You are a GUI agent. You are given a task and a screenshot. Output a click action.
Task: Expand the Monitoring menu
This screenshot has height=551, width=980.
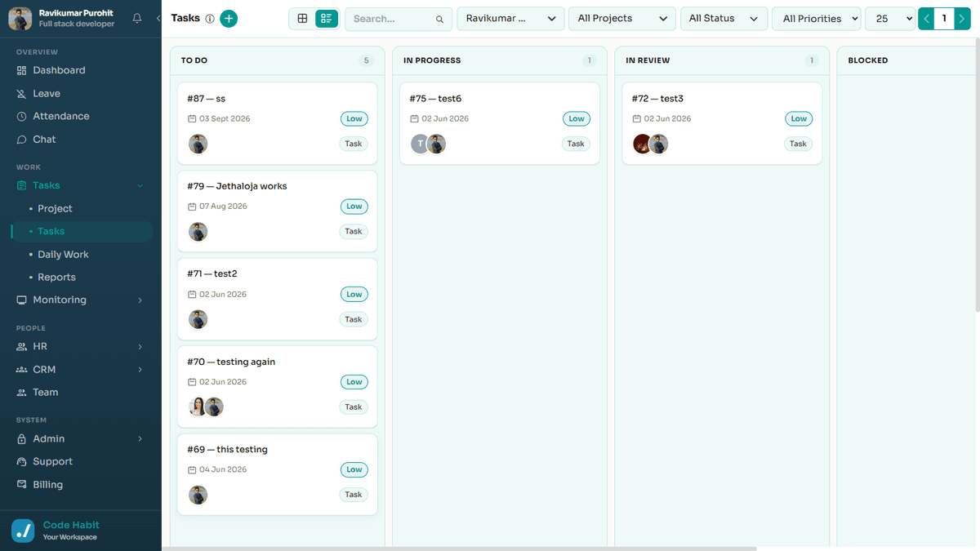pos(140,300)
